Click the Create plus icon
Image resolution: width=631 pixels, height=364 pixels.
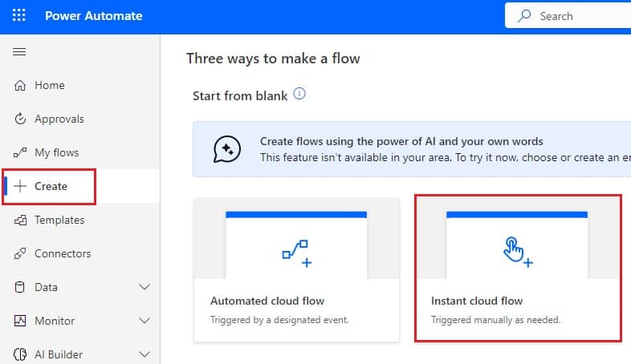point(20,186)
